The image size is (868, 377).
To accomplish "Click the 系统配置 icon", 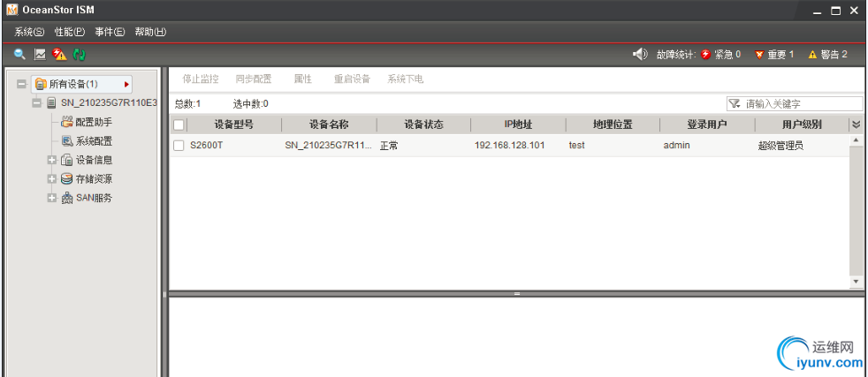I will click(67, 141).
